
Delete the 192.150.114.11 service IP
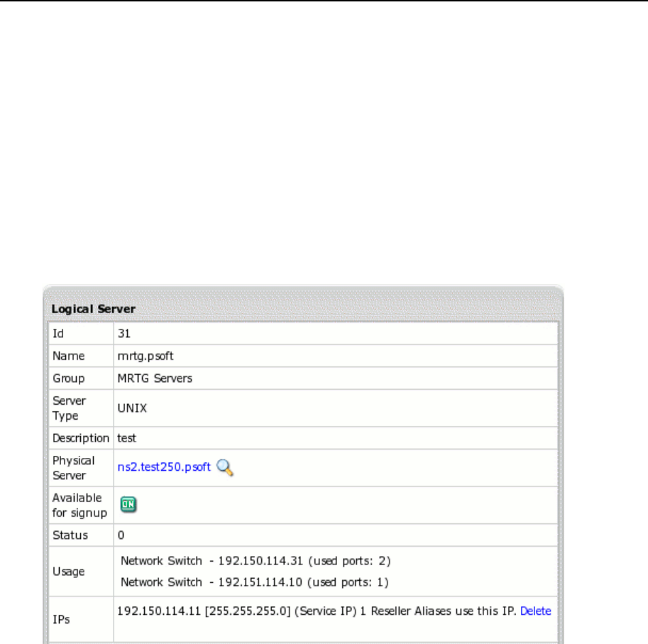tap(536, 611)
